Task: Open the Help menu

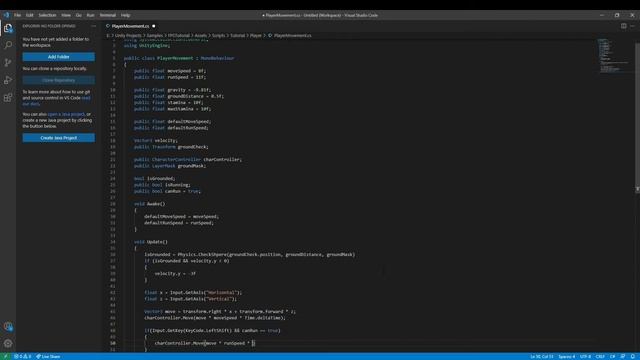Action: (125, 15)
